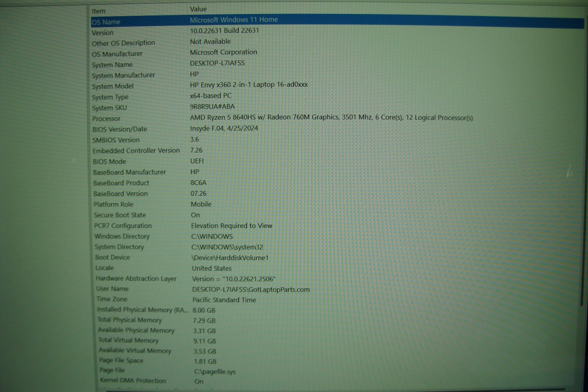Image resolution: width=588 pixels, height=392 pixels.
Task: Click the 10.0.22631 Build 22631 value
Action: click(x=225, y=31)
